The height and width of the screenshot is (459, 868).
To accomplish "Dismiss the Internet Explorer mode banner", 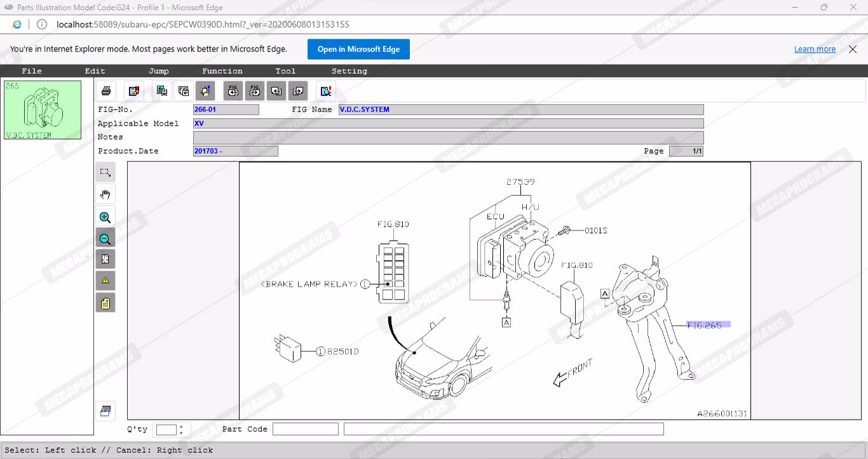I will (x=853, y=49).
